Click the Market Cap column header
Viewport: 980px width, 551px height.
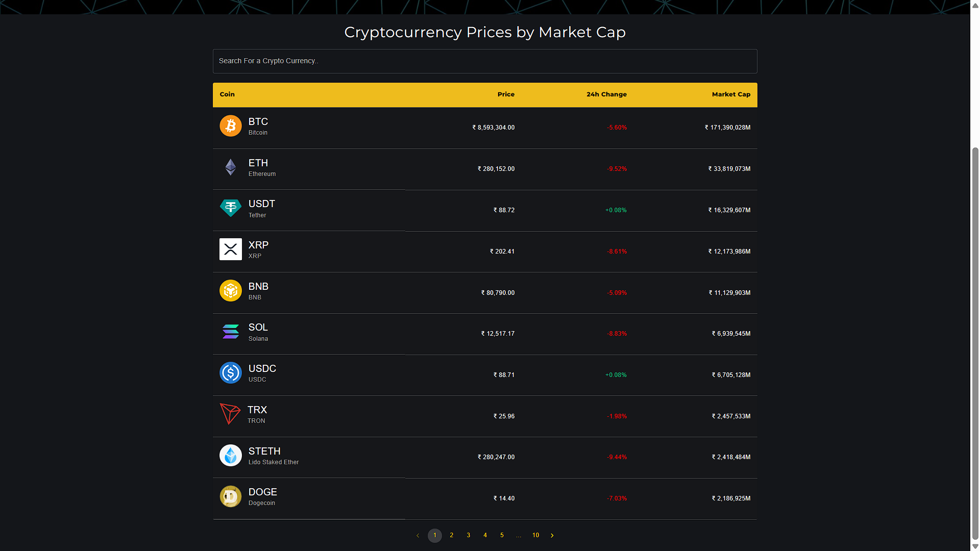(731, 94)
